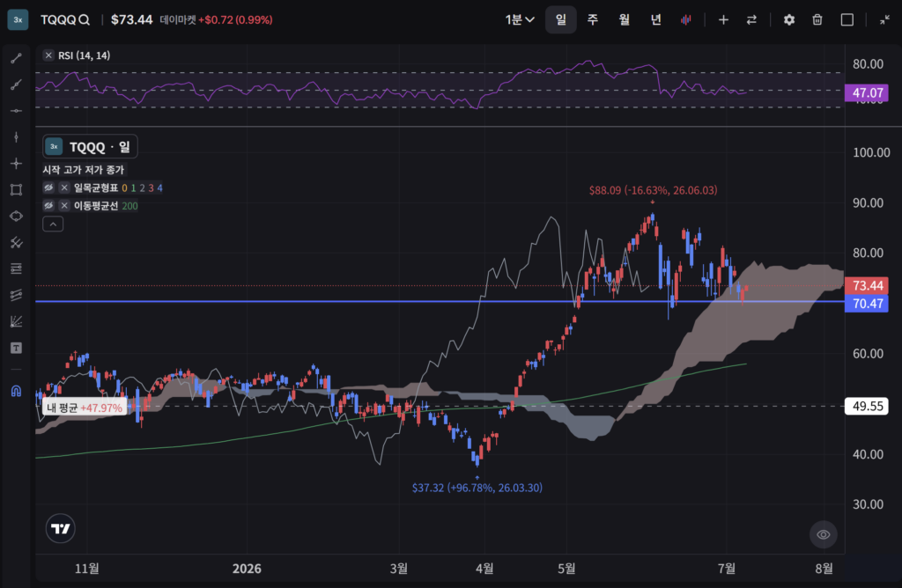Click the 일목균형표 color number 0
902x588 pixels.
pyautogui.click(x=124, y=188)
